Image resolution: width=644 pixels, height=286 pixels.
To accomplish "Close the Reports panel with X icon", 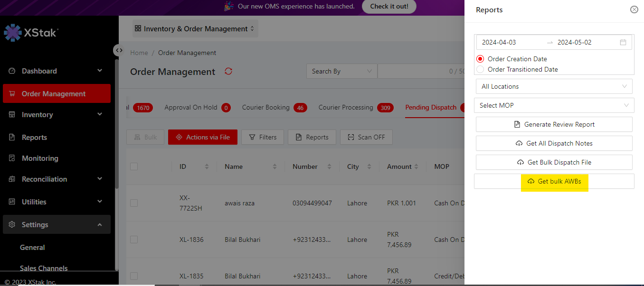I will tap(634, 9).
